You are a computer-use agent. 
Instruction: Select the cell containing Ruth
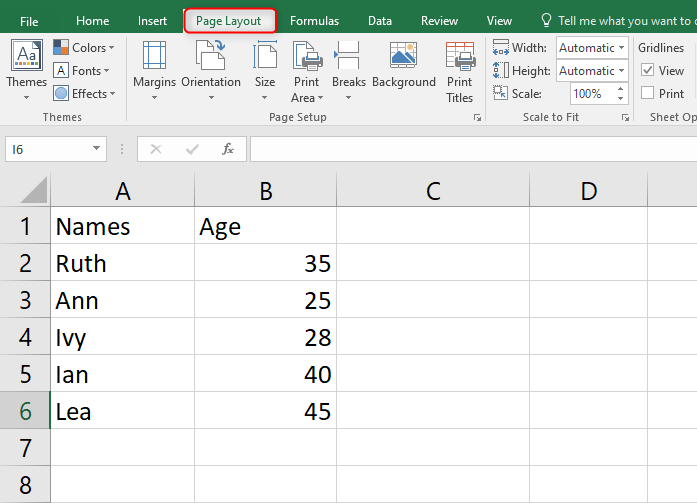123,263
